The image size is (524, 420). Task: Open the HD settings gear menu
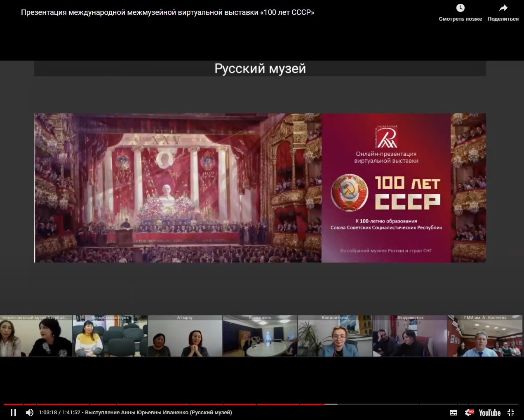469,413
